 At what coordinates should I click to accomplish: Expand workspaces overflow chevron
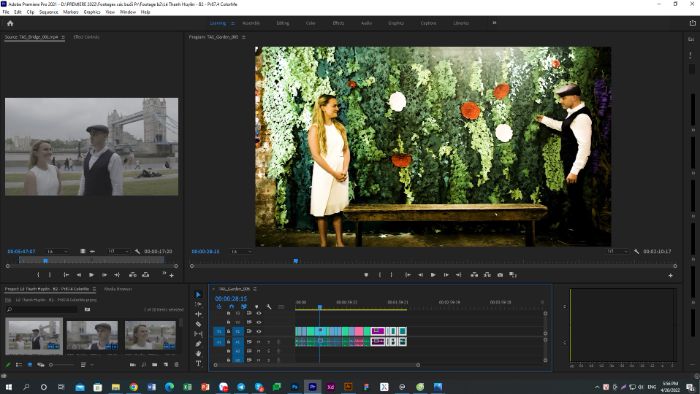pos(494,23)
